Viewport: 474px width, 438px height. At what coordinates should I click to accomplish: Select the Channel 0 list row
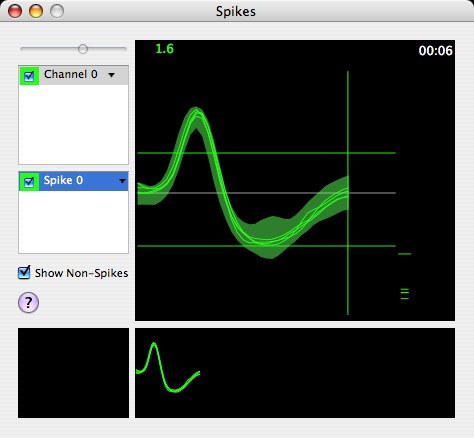click(73, 75)
